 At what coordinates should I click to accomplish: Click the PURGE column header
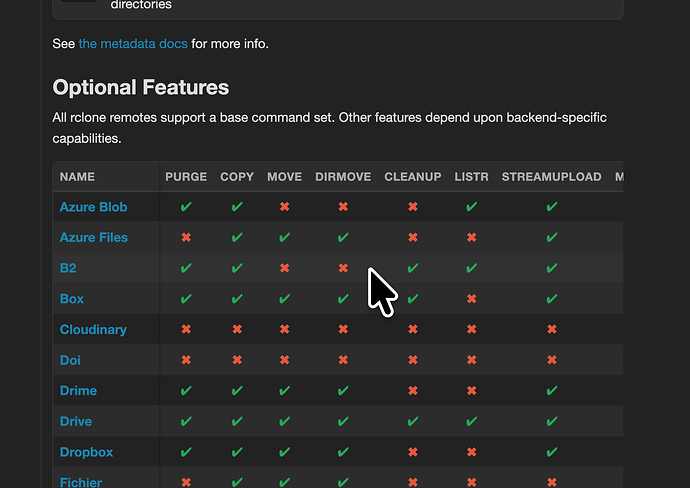pos(186,177)
